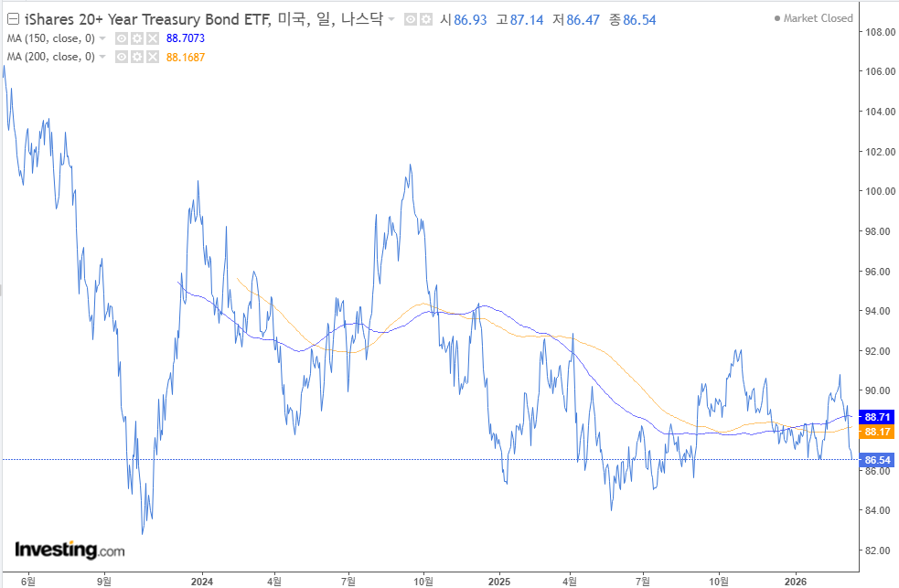Click the 2024 label on the time axis
Screen dimensions: 899x588
(202, 582)
